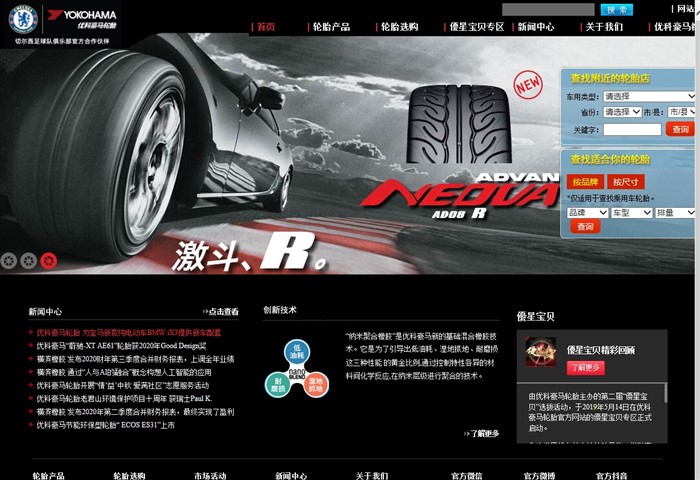Screen dimensions: 700x480
Task: Click the 新闻中心 section heading above news list
Action: (45, 312)
